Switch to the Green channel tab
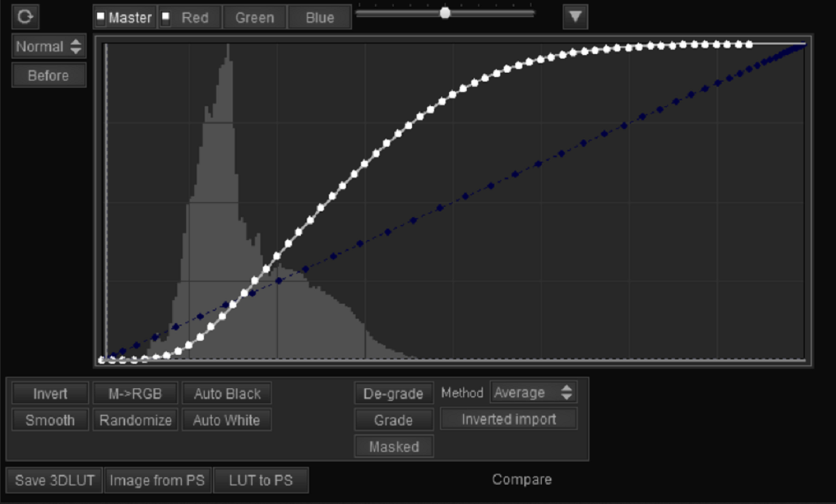836x504 pixels. (255, 18)
